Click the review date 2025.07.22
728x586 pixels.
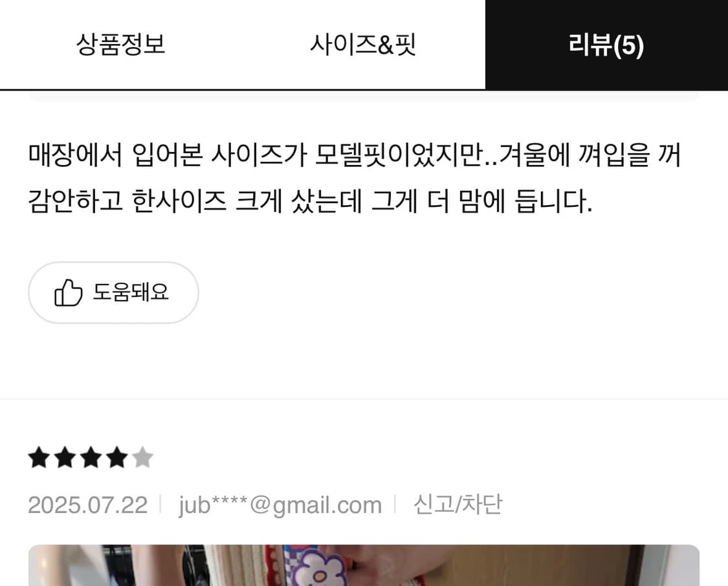pos(88,505)
